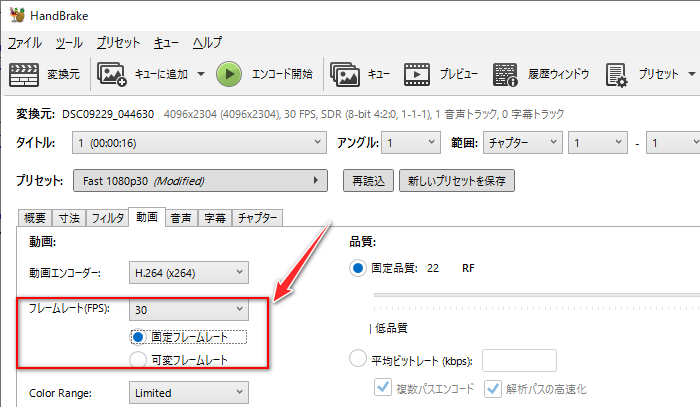This screenshot has width=700, height=407.
Task: Select 平均ビットレート radio button
Action: pyautogui.click(x=358, y=358)
